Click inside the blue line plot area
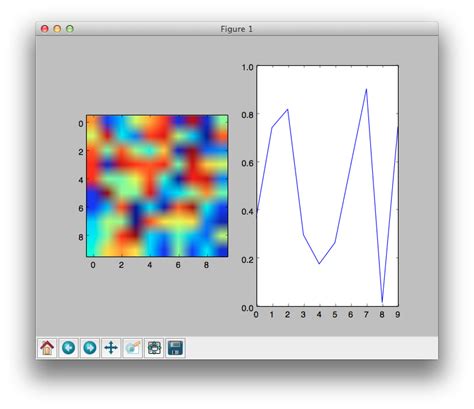 pyautogui.click(x=327, y=186)
